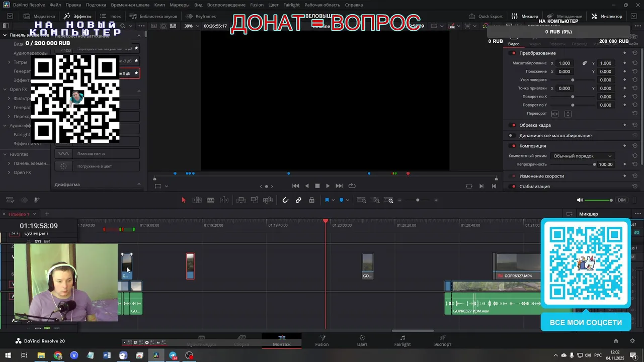Open the Воспроизведение menu
644x362 pixels.
pyautogui.click(x=226, y=5)
